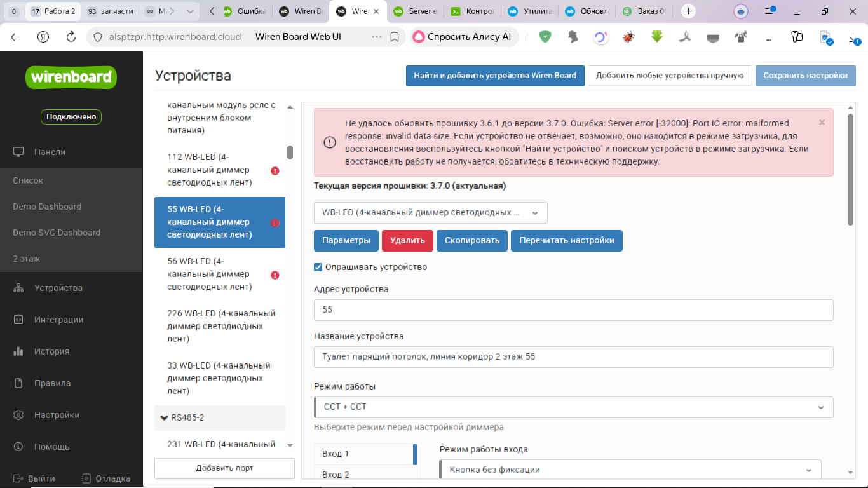Click the Устройства sidebar icon
This screenshot has width=868, height=488.
18,288
